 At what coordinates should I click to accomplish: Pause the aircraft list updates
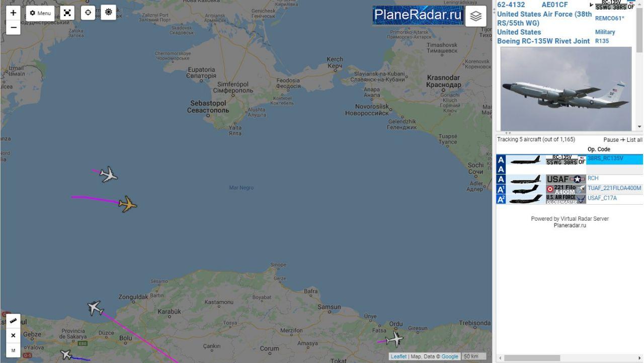(x=611, y=140)
